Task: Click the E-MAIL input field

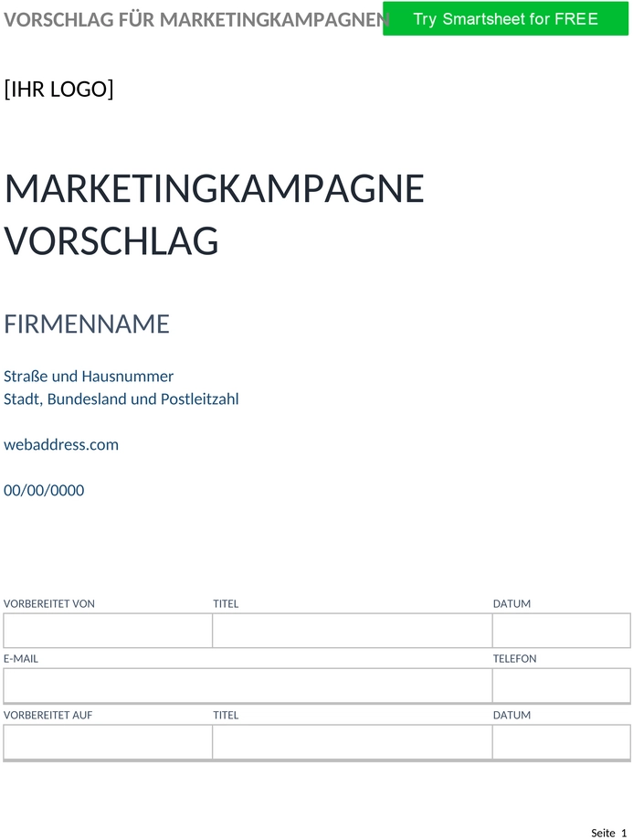Action: coord(248,686)
